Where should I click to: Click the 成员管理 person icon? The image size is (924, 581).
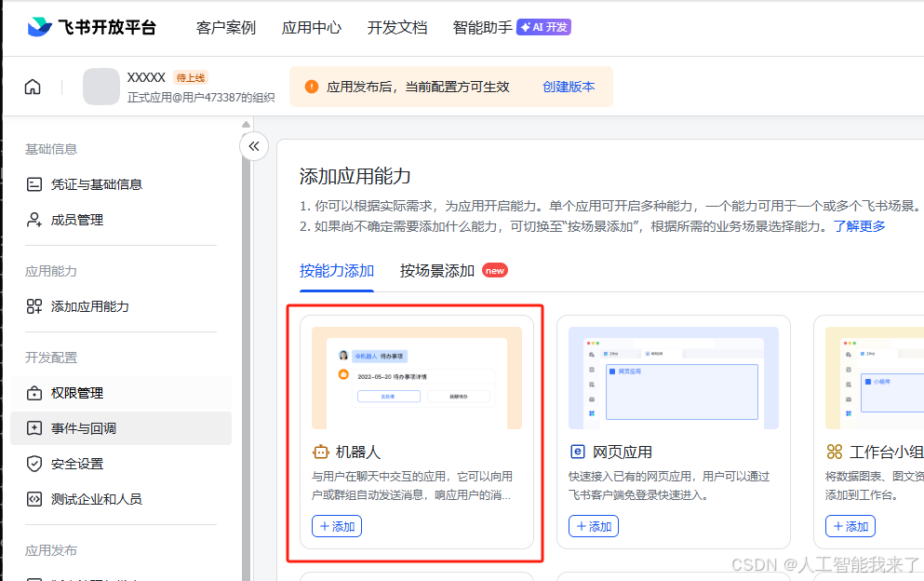point(34,220)
